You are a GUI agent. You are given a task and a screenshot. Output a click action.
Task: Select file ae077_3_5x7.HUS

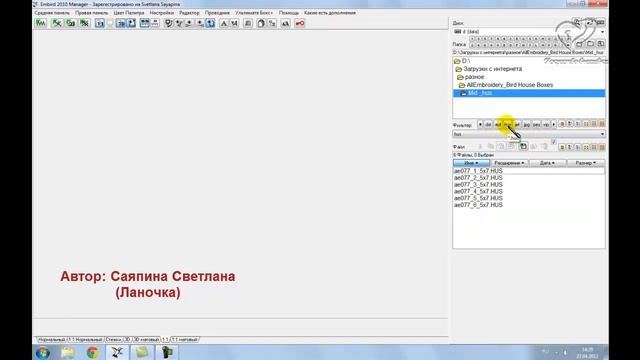478,184
